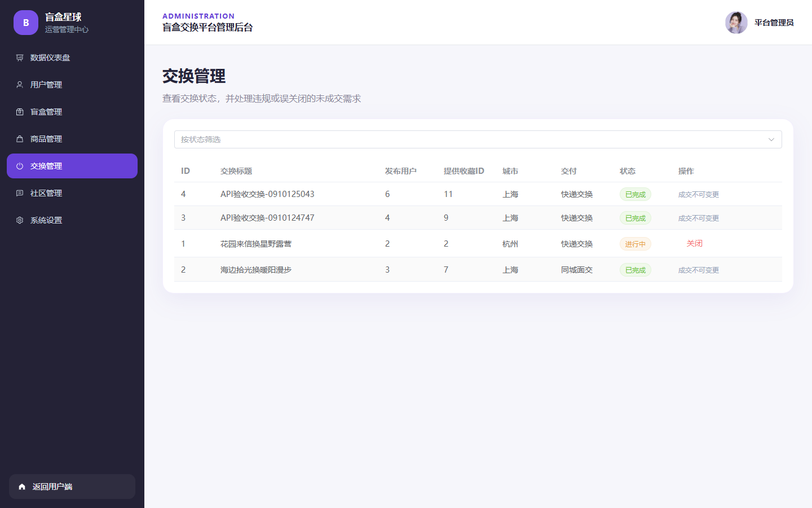Click the home icon beside 返回用户端
The height and width of the screenshot is (508, 812).
click(22, 487)
